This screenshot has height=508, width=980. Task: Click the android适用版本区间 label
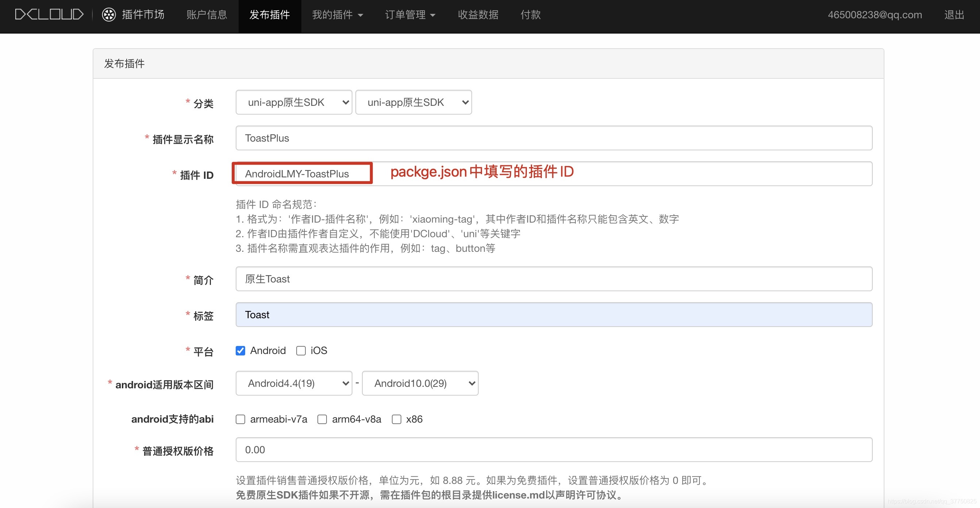164,385
